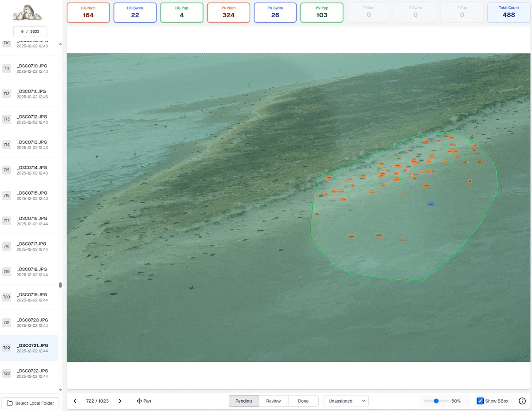The image size is (532, 411).
Task: Select the Pan tool
Action: click(144, 401)
